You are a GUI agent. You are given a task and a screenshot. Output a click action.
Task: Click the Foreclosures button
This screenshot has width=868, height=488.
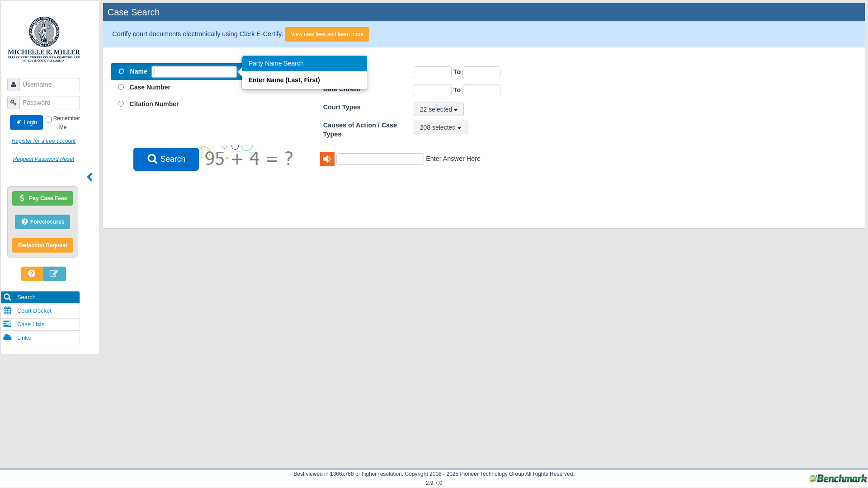42,222
